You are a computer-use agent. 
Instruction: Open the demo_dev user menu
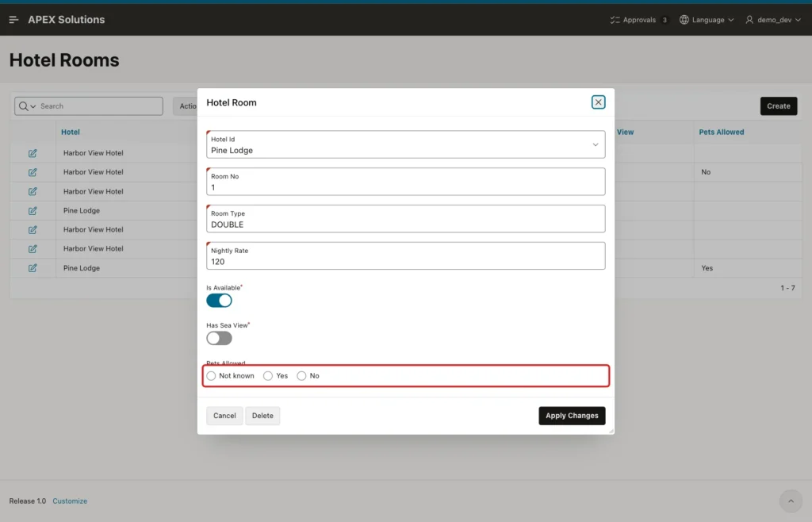(773, 20)
